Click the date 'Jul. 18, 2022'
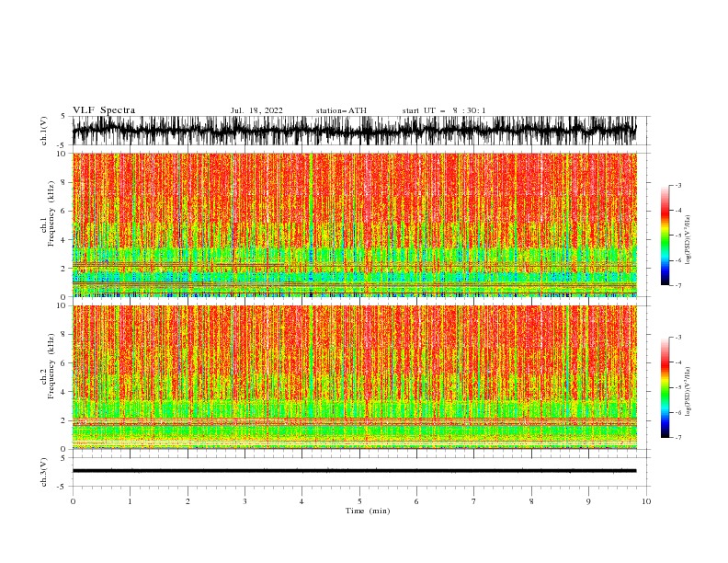 [x=256, y=110]
